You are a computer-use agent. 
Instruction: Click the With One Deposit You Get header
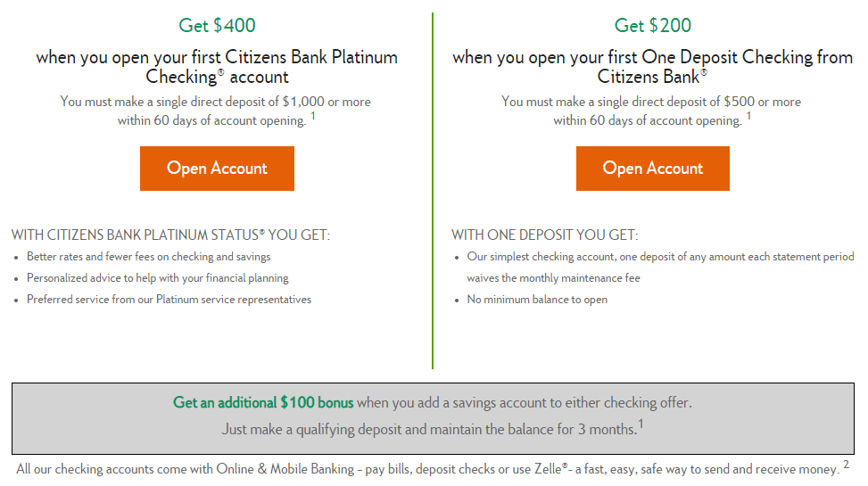point(545,235)
